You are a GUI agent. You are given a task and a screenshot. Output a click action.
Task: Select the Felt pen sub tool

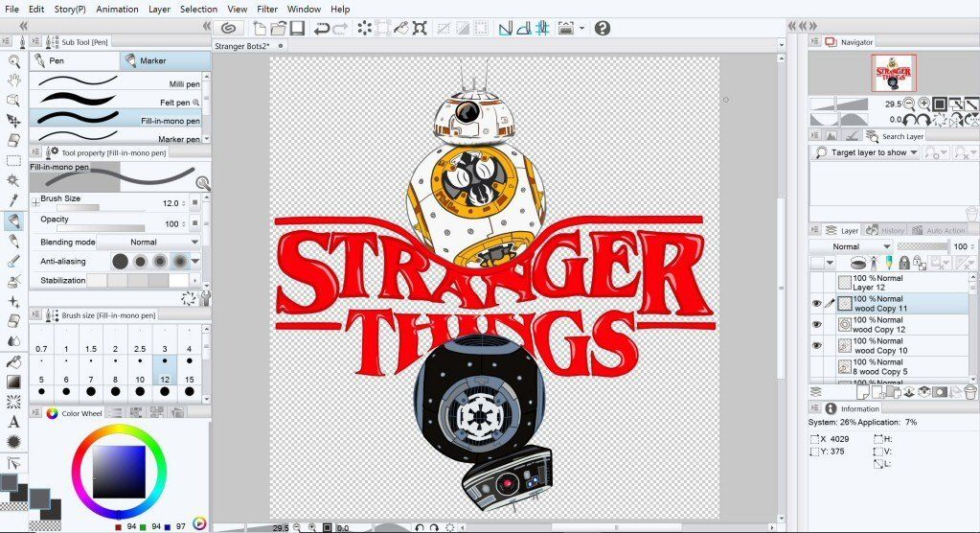(116, 100)
